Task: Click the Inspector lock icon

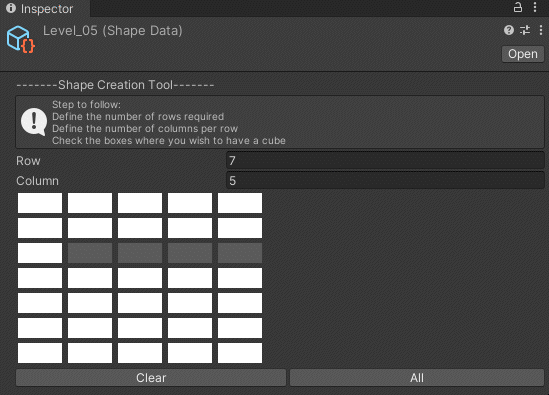Action: (517, 7)
